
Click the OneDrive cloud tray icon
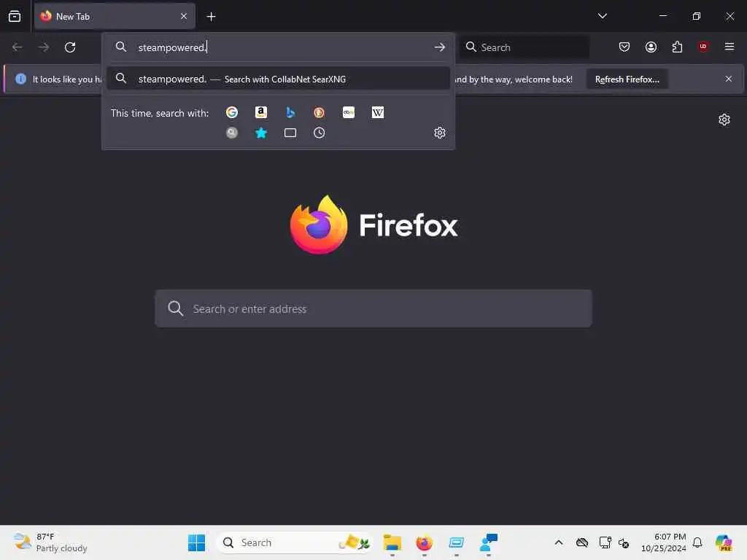pos(581,542)
